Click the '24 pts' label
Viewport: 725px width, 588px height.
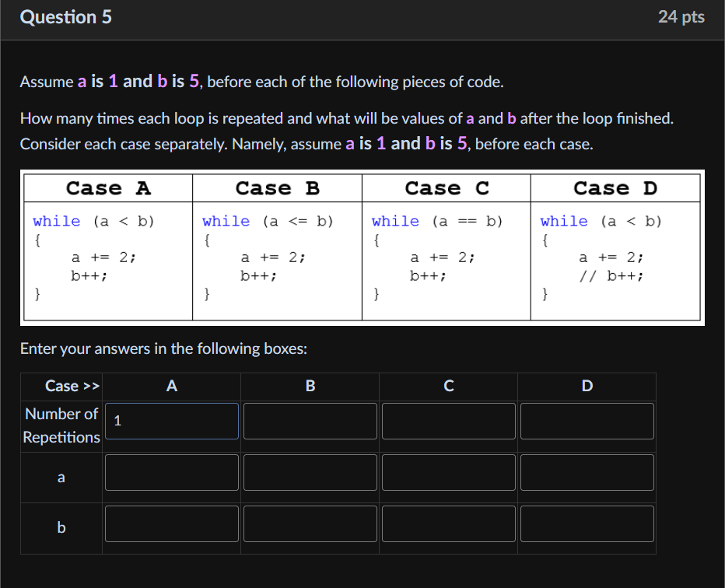click(x=681, y=17)
